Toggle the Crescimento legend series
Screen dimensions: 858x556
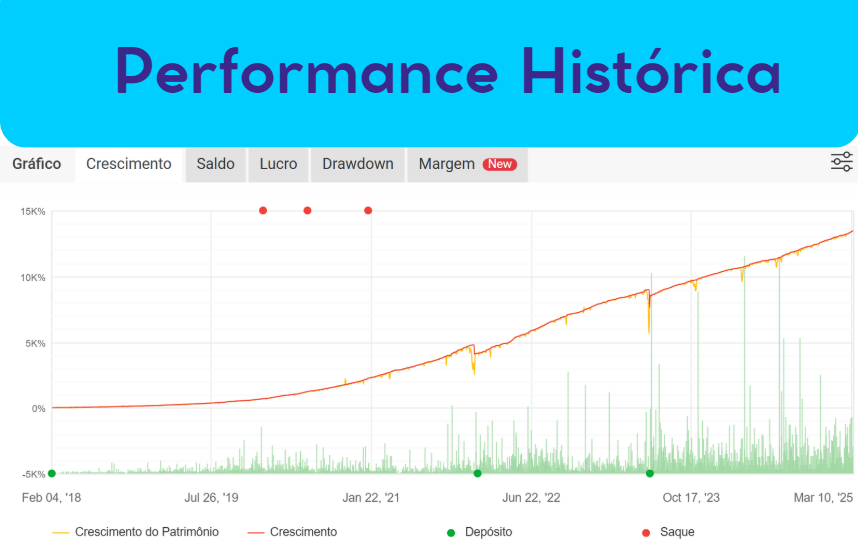[x=292, y=532]
